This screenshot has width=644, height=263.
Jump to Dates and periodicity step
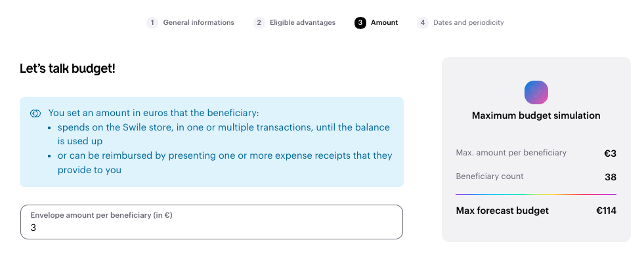pos(468,23)
